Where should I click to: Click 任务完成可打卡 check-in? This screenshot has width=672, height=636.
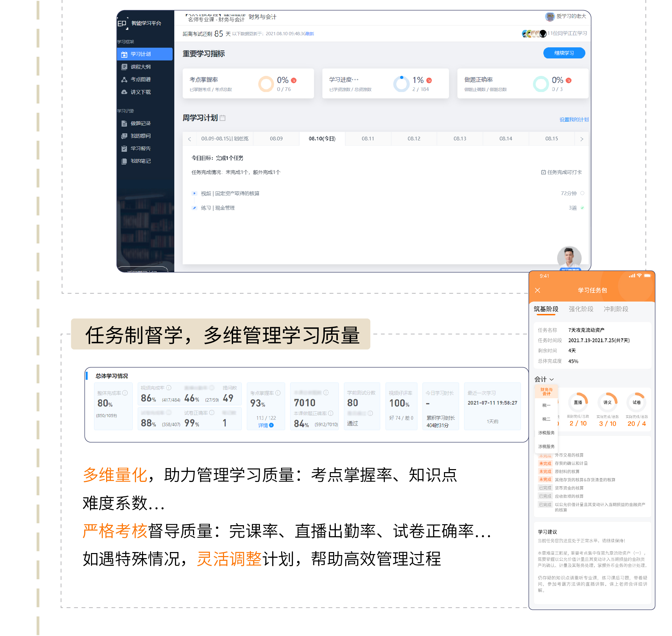point(562,172)
